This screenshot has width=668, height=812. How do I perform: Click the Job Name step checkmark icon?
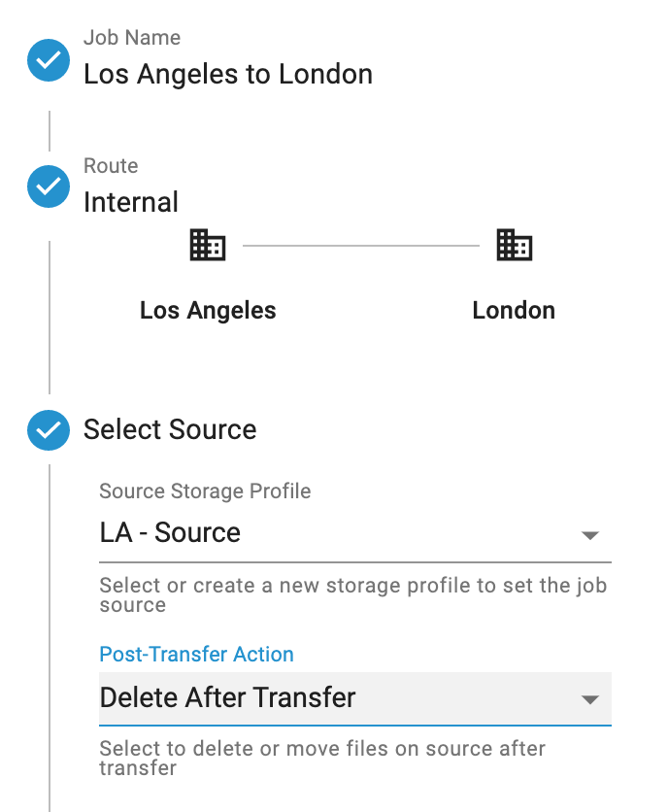coord(49,60)
